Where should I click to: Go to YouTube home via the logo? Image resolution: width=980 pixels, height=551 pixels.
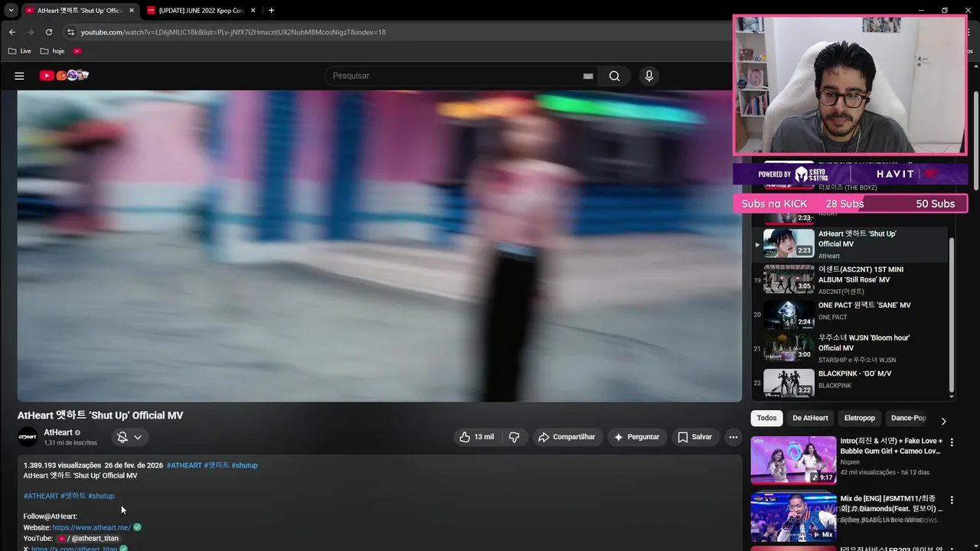64,75
